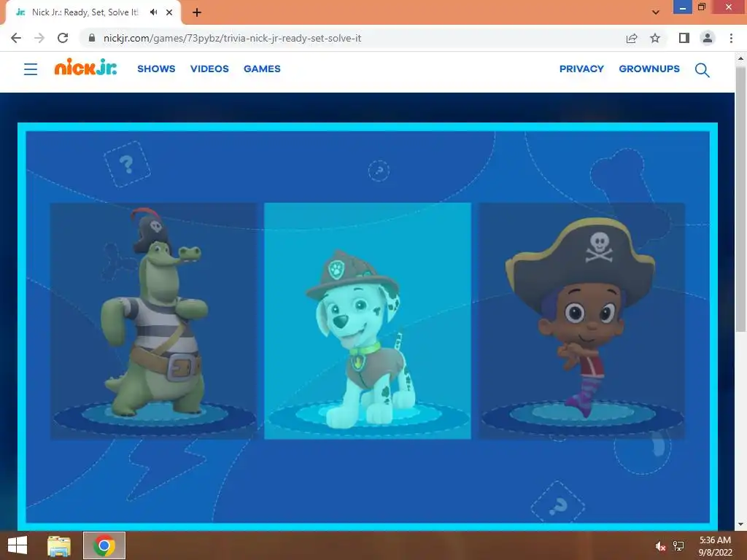Open the Windows Start button
747x560 pixels.
tap(18, 545)
